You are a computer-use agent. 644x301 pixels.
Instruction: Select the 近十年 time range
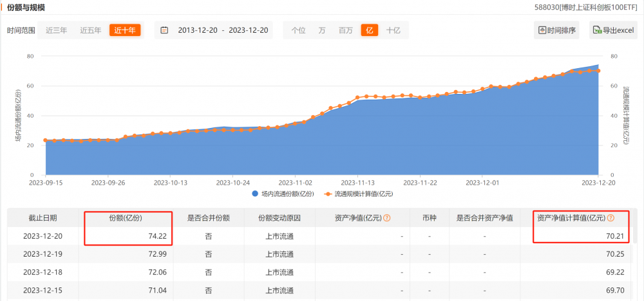coord(124,30)
